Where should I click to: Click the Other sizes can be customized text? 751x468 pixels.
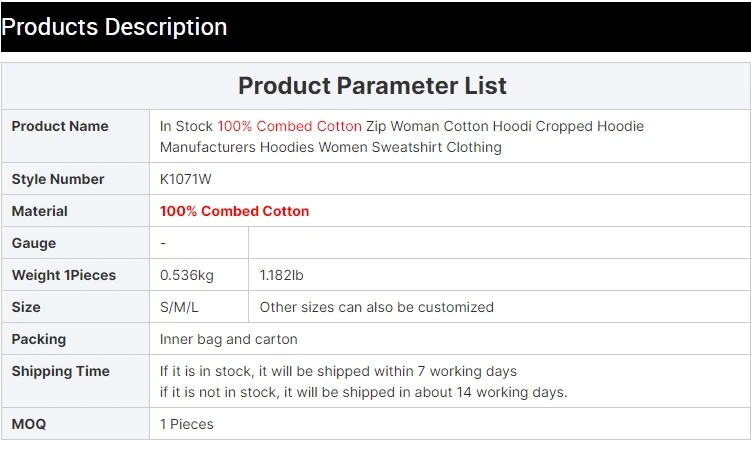click(x=376, y=307)
